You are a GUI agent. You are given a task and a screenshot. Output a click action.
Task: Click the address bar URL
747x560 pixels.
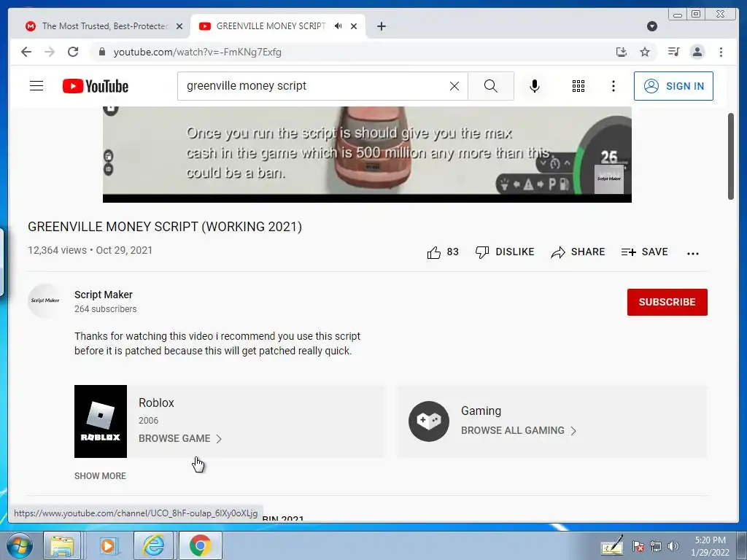(197, 52)
